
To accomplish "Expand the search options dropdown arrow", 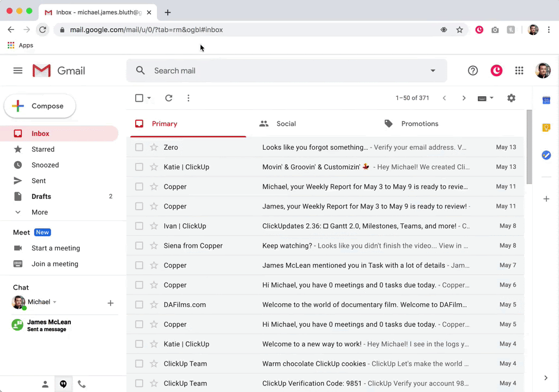I will tap(433, 71).
